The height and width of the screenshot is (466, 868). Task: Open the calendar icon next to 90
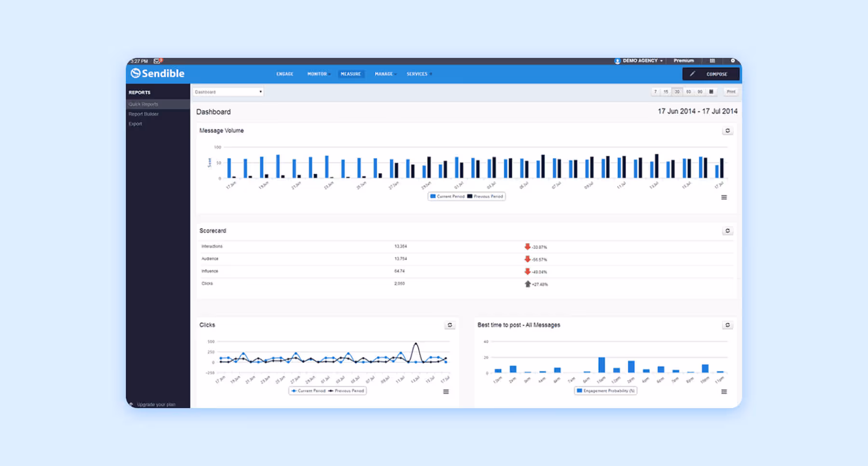[711, 91]
